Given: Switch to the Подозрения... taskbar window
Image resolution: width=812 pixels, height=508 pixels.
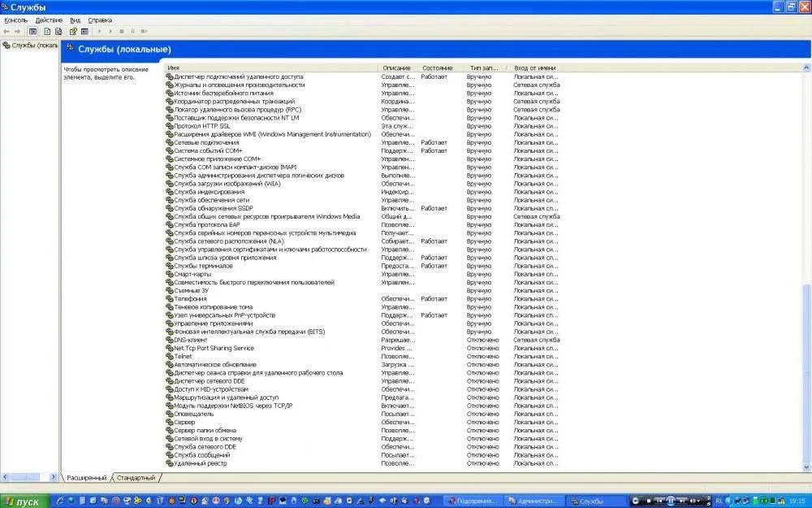Looking at the screenshot, I should point(473,501).
